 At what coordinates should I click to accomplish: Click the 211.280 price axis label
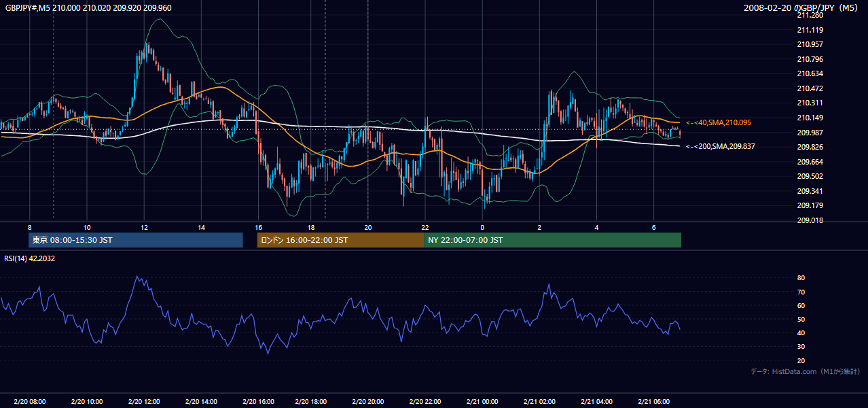click(x=810, y=15)
